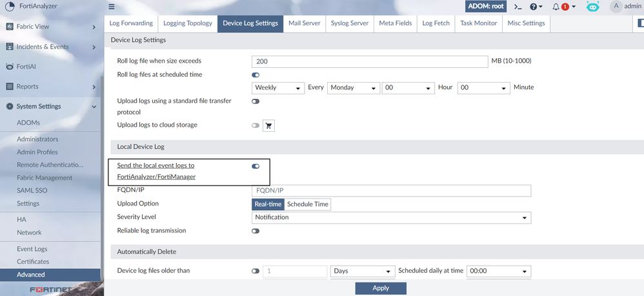644x296 pixels.
Task: Expand the Incidents & Events chevron
Action: pos(94,47)
